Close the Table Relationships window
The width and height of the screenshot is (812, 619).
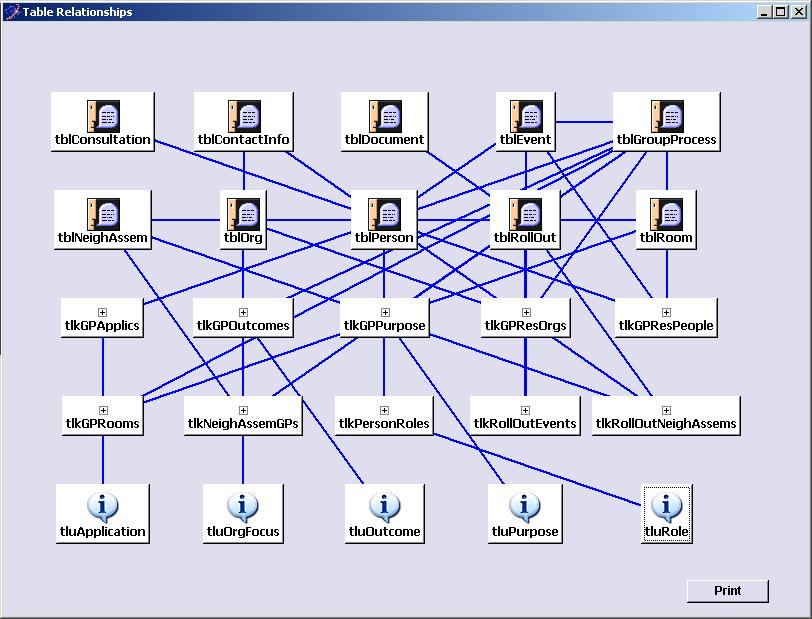point(799,12)
